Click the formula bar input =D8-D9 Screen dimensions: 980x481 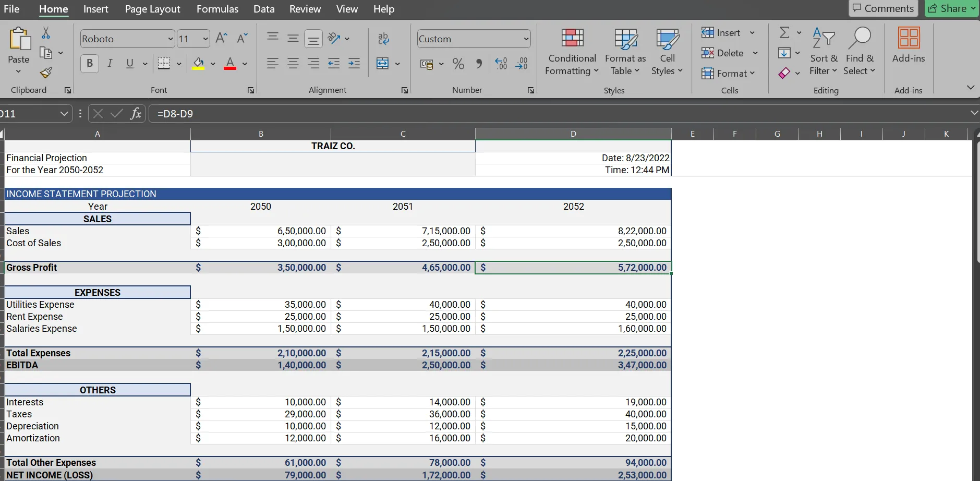tap(558, 113)
